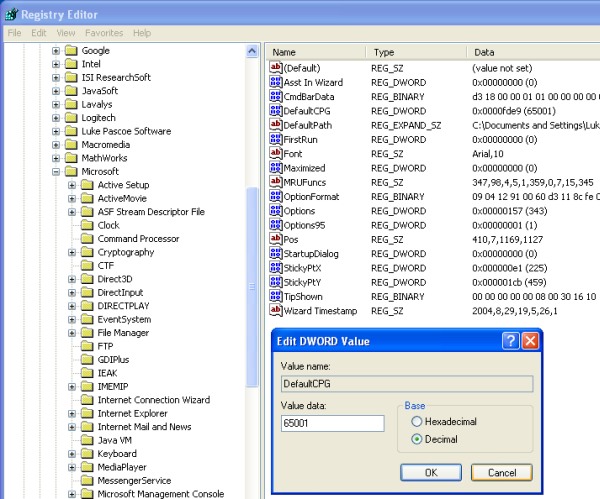The width and height of the screenshot is (600, 499).
Task: Expand the Direct3D subkey
Action: click(x=72, y=279)
